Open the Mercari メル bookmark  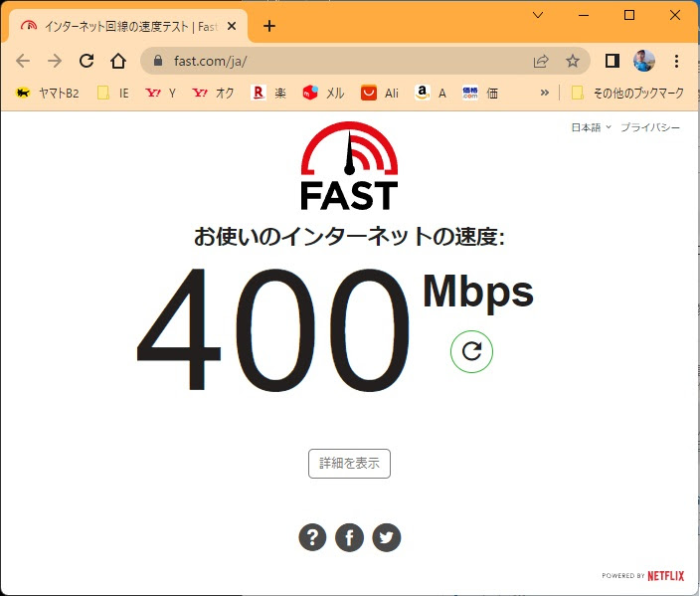(x=323, y=93)
